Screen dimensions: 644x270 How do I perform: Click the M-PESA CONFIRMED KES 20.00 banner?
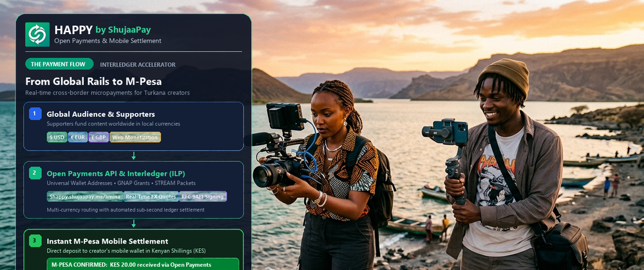click(143, 264)
